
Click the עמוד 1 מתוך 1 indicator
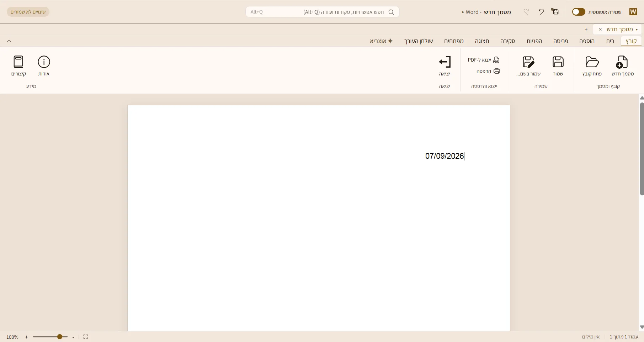[624, 337]
